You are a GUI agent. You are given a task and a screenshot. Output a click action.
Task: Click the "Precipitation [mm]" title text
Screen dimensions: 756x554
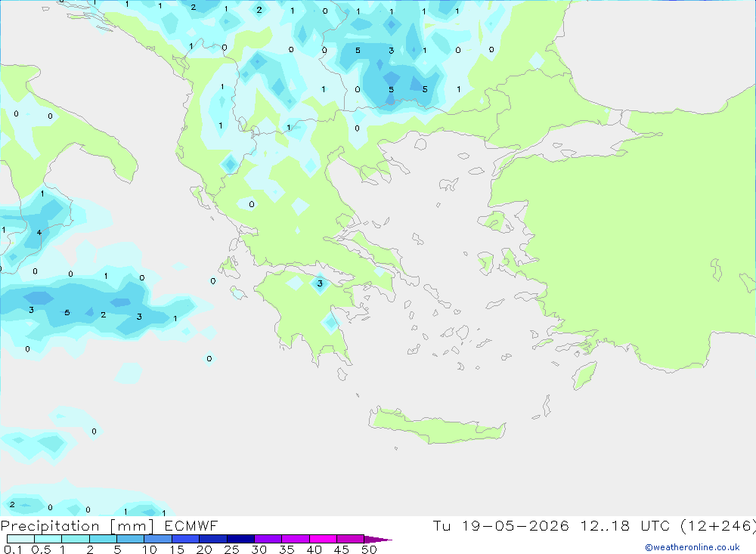pos(77,526)
